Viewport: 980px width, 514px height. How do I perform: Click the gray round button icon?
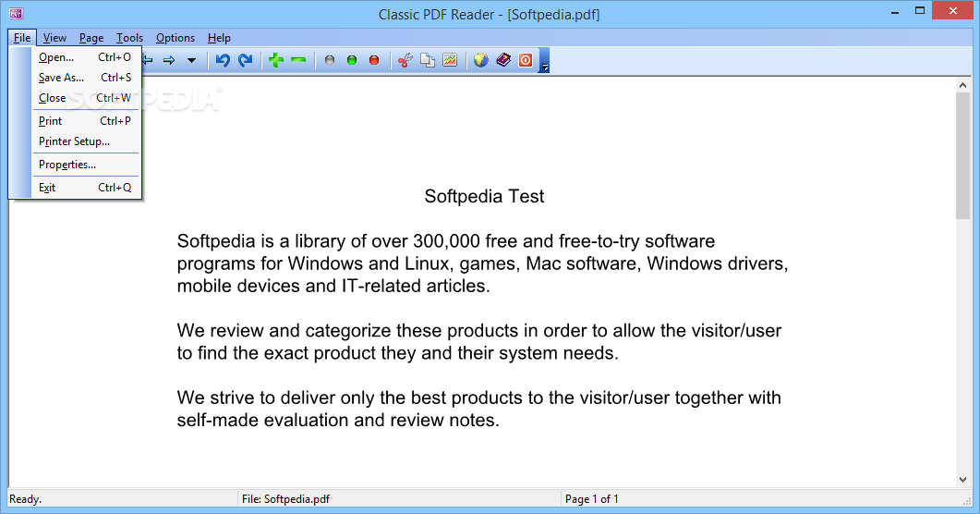click(330, 60)
